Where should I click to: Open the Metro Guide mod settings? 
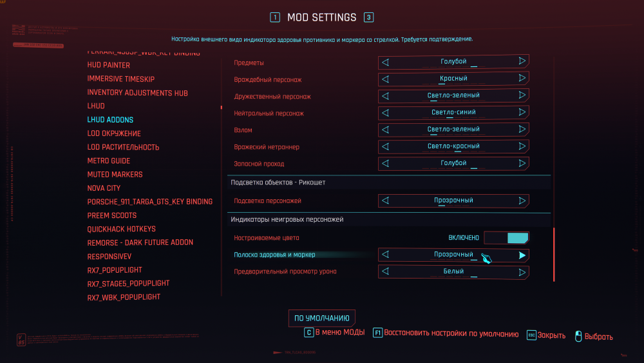click(x=109, y=161)
